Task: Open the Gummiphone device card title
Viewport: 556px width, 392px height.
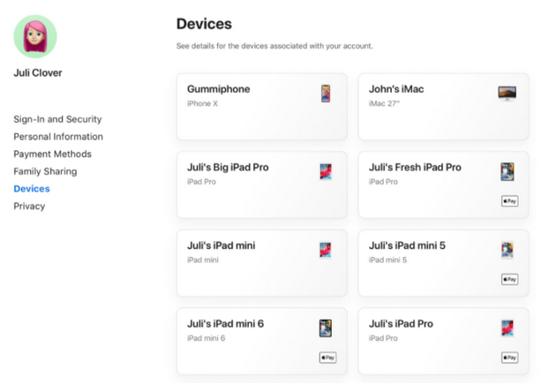Action: (x=218, y=89)
